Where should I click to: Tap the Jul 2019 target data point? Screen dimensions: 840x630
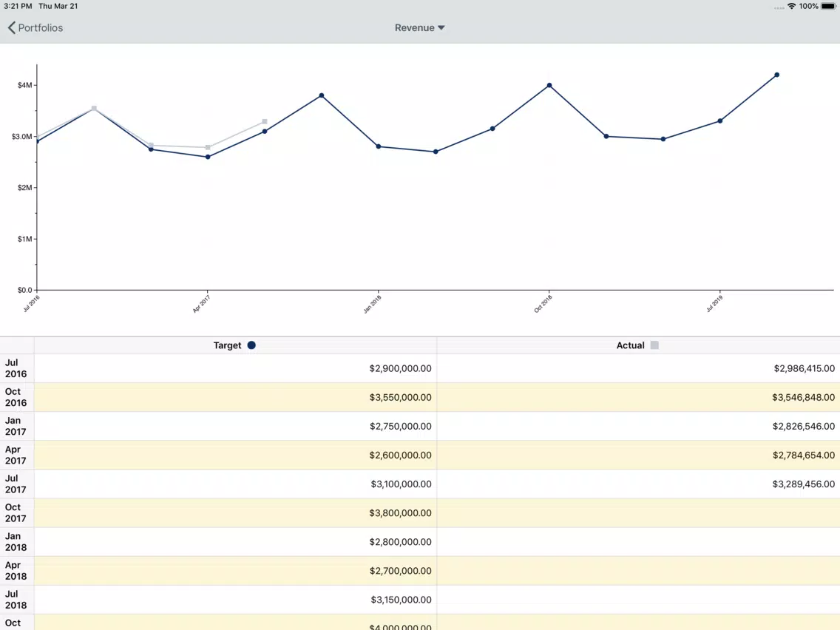(720, 121)
